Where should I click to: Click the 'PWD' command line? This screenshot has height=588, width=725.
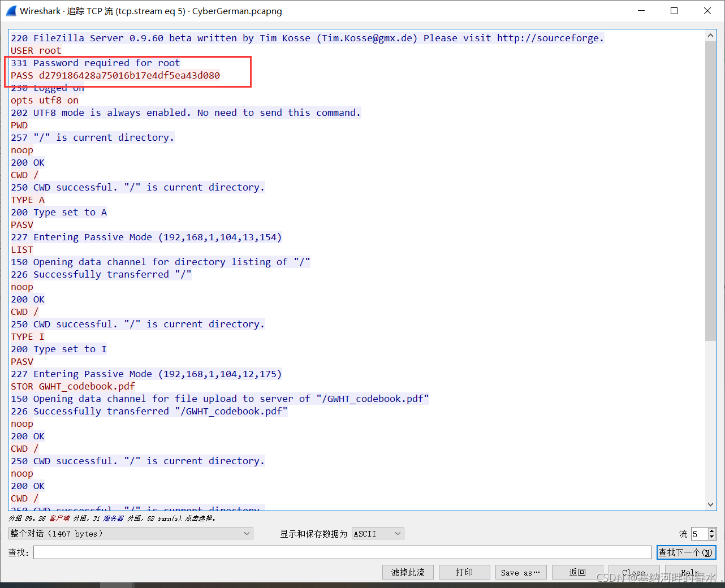[19, 125]
